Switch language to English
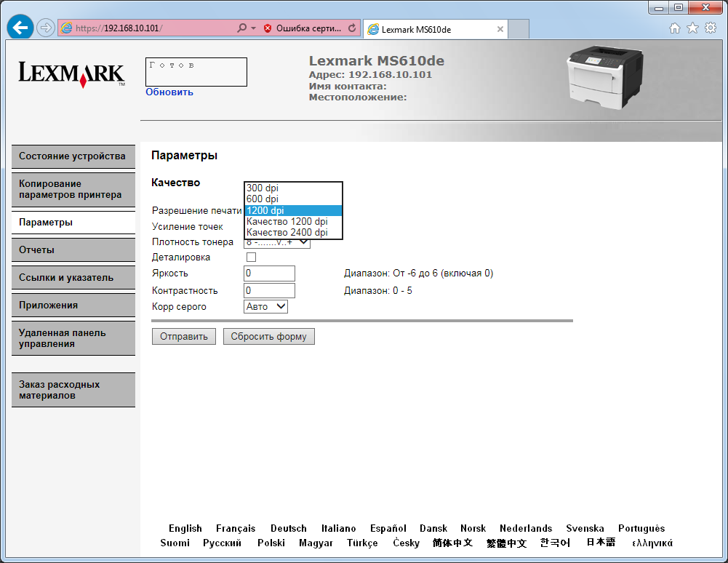Viewport: 728px width, 563px height. click(x=185, y=528)
